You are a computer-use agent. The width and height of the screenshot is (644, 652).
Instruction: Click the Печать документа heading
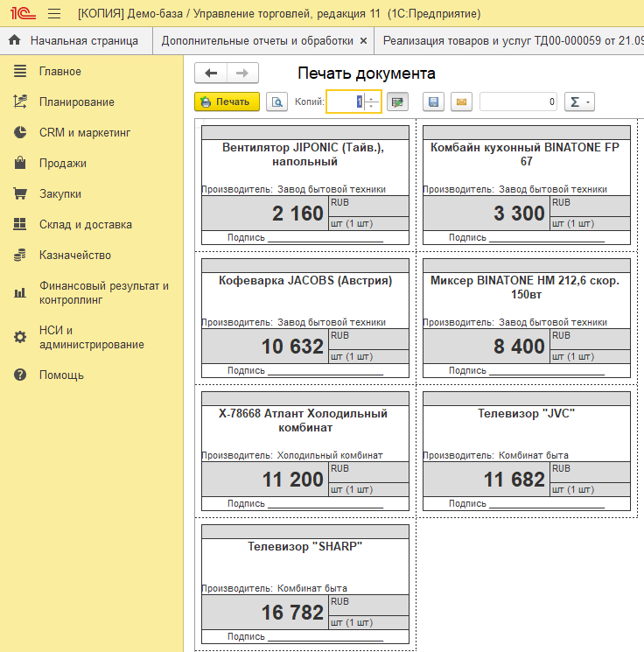point(367,74)
